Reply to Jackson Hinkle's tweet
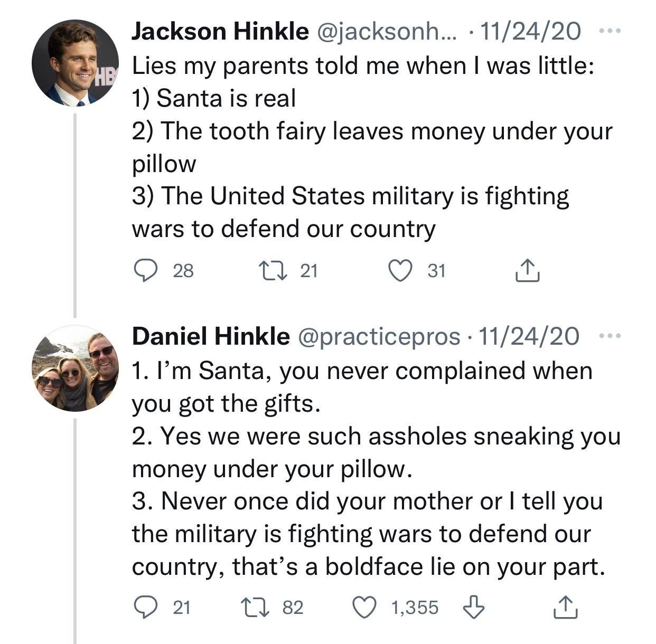 [143, 271]
